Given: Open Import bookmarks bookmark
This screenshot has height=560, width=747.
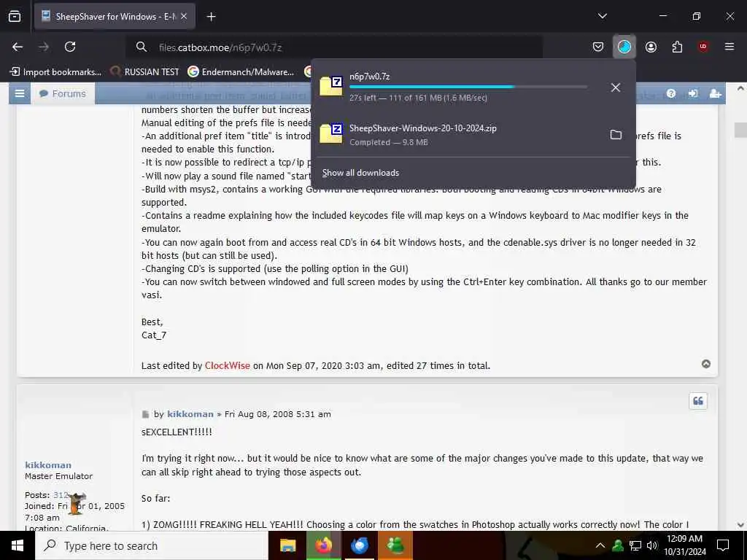Looking at the screenshot, I should 55,72.
